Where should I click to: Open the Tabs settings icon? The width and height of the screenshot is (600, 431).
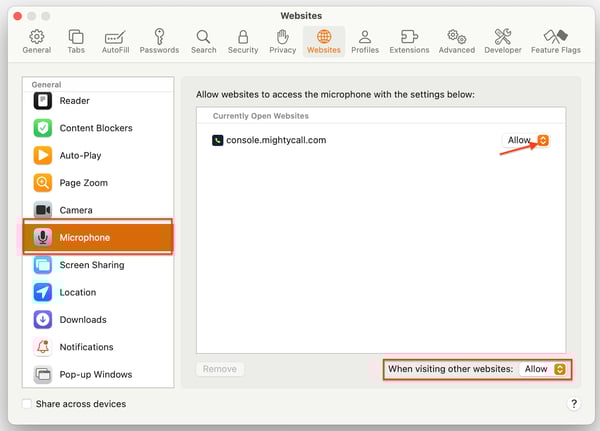point(76,37)
